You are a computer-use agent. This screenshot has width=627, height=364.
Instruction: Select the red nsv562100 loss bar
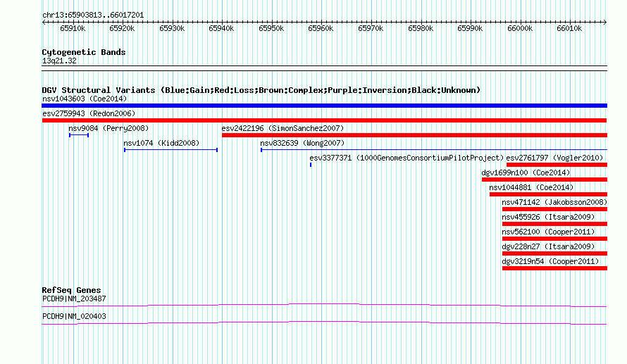[554, 239]
